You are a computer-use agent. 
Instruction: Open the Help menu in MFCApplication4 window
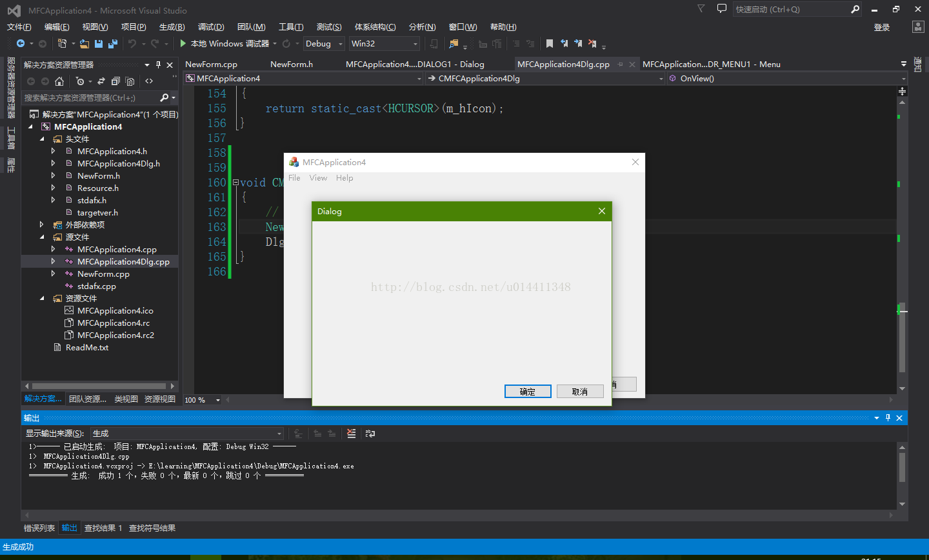[x=345, y=178]
